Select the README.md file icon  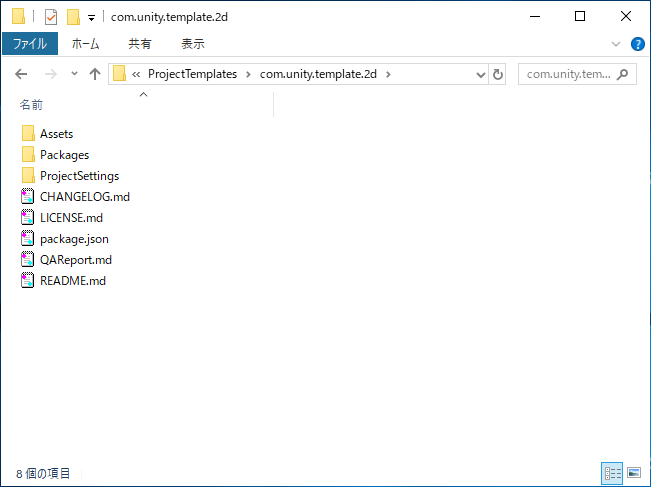click(27, 281)
